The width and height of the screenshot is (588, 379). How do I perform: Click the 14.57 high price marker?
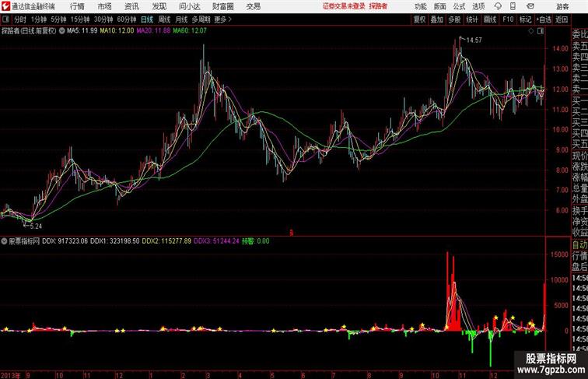[x=474, y=40]
